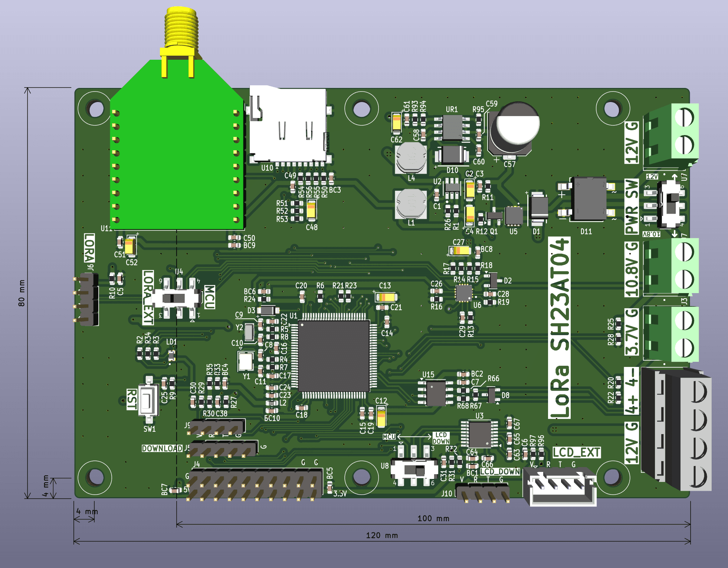Click the 120 mm dimension label
Image resolution: width=728 pixels, height=568 pixels.
pyautogui.click(x=382, y=535)
